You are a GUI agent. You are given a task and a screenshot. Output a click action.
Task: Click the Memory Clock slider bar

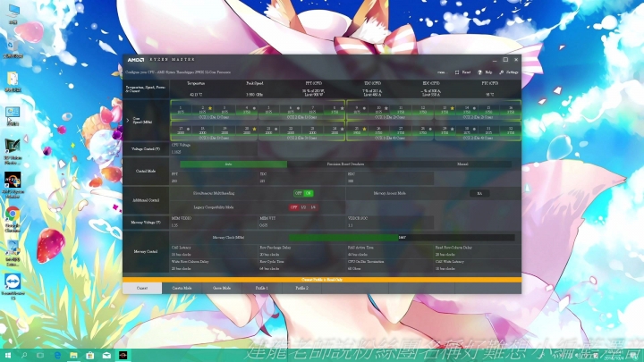[x=402, y=237]
